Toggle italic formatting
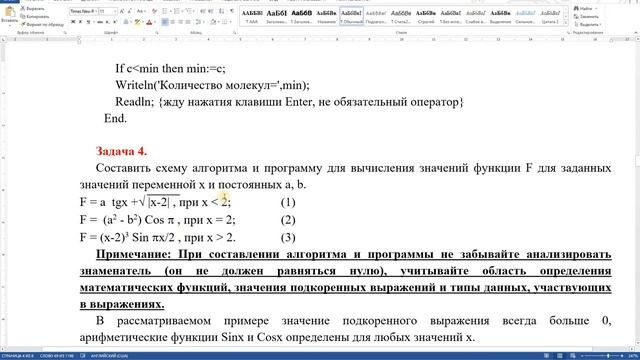This screenshot has width=640, height=360. click(80, 22)
